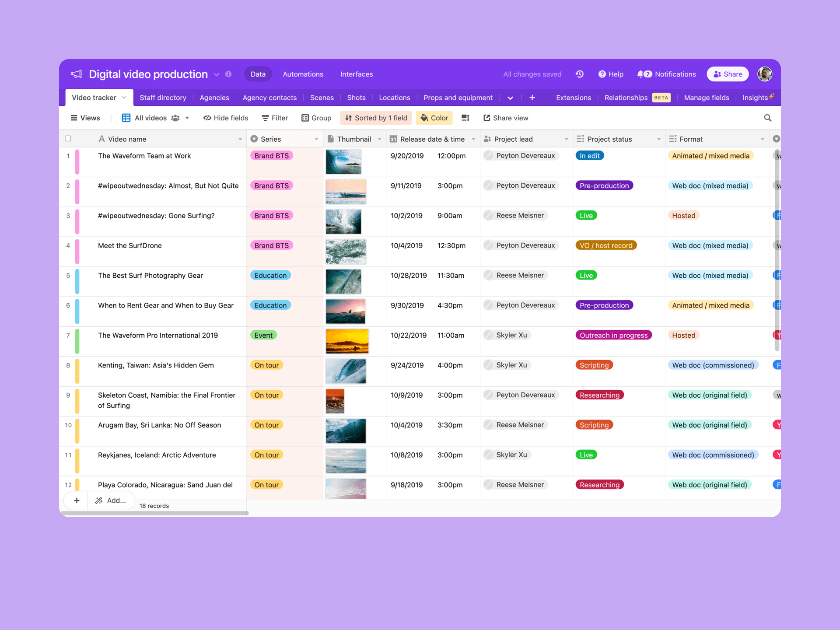Click pink color bar on row 1

77,162
